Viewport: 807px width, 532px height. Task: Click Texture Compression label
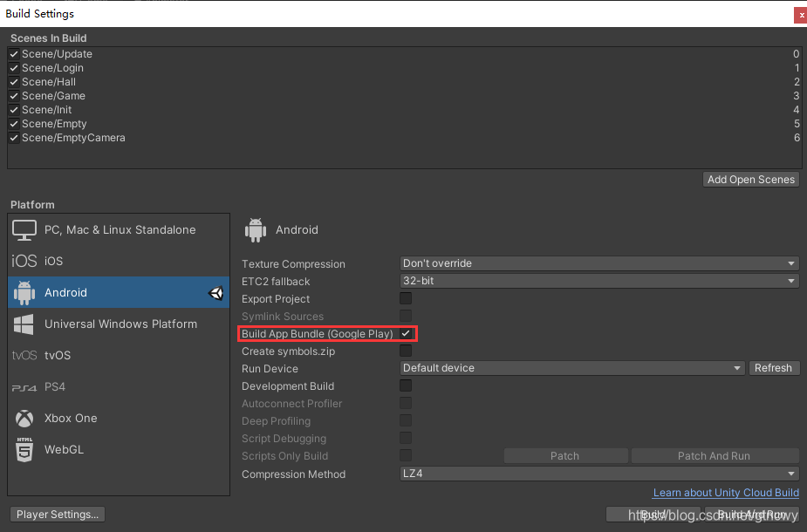(293, 264)
